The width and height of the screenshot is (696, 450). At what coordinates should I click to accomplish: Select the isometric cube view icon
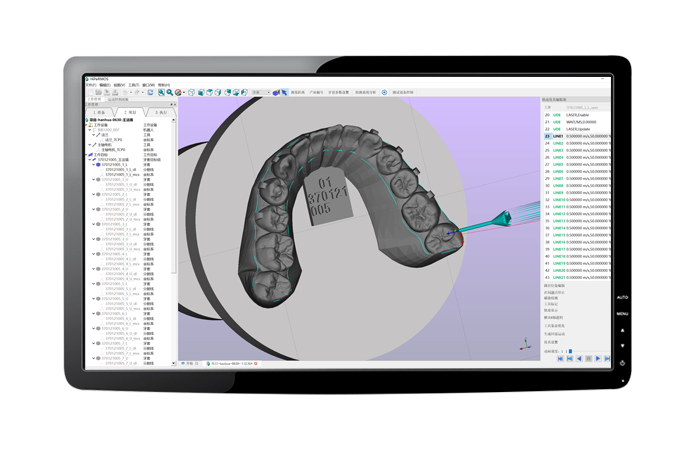coord(192,92)
